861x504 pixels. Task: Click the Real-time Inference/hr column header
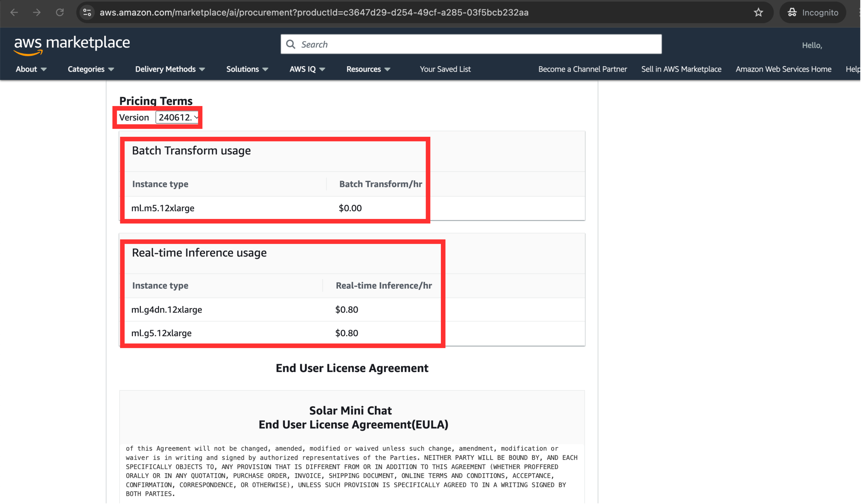pos(384,286)
